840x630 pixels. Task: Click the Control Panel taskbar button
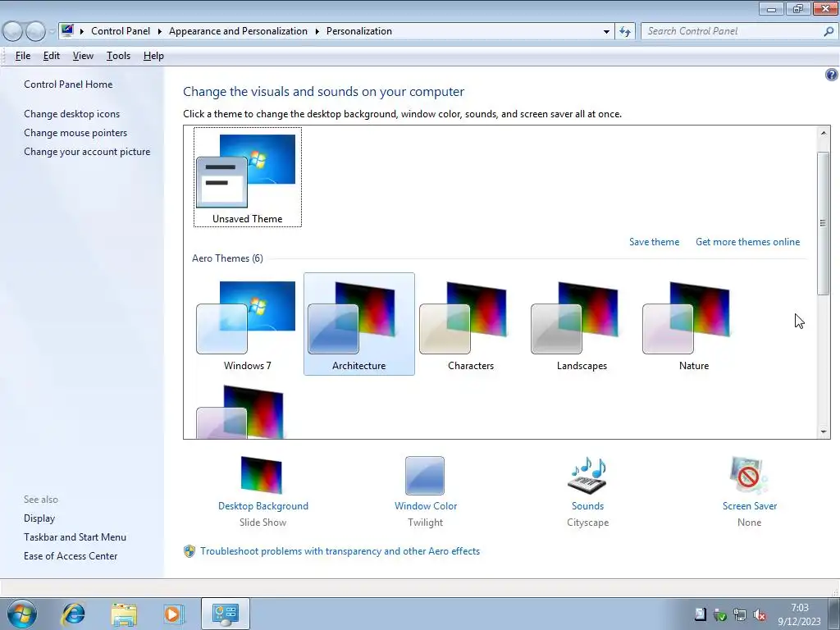point(225,614)
